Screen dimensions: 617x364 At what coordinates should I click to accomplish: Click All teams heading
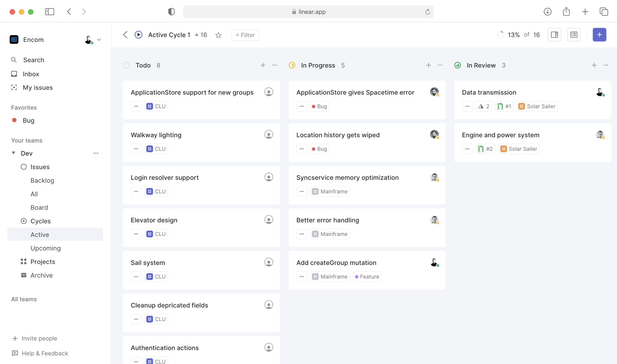click(x=24, y=299)
